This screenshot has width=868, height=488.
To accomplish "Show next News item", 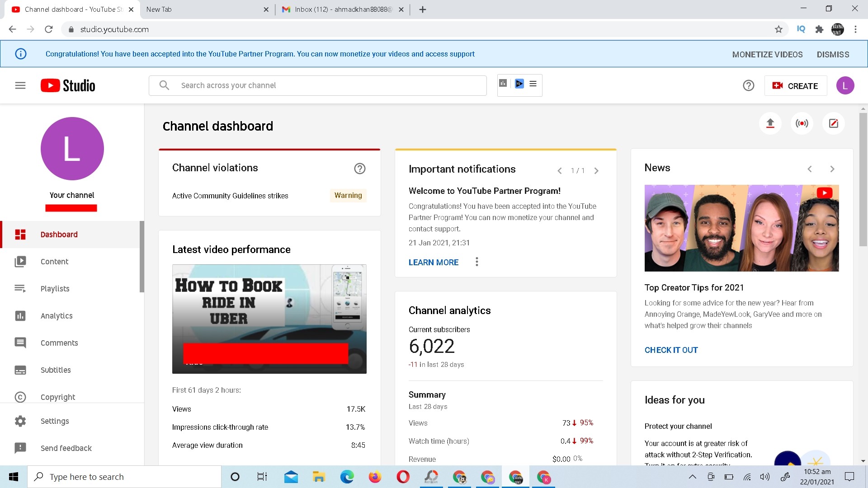I will (832, 169).
